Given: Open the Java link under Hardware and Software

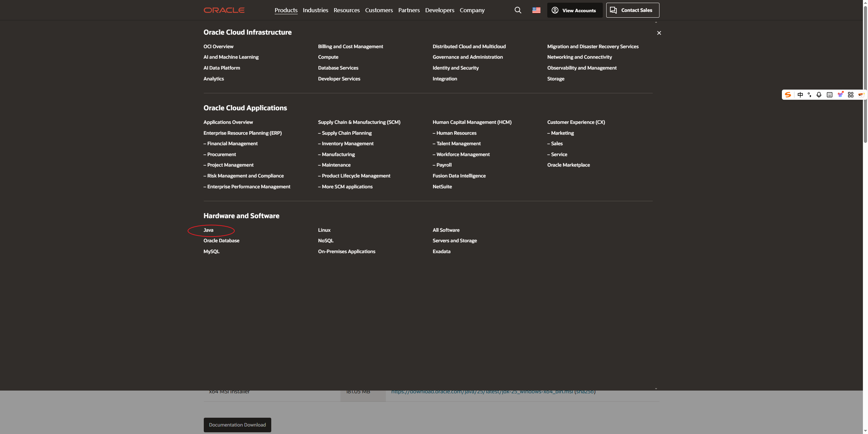Looking at the screenshot, I should pos(208,230).
